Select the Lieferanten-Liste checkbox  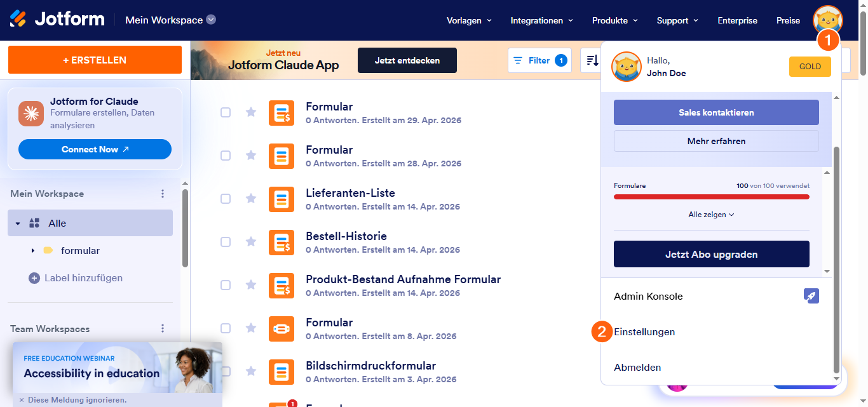coord(226,199)
